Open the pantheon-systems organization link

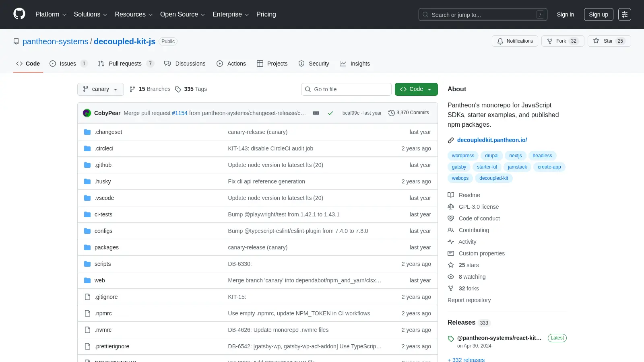(55, 41)
